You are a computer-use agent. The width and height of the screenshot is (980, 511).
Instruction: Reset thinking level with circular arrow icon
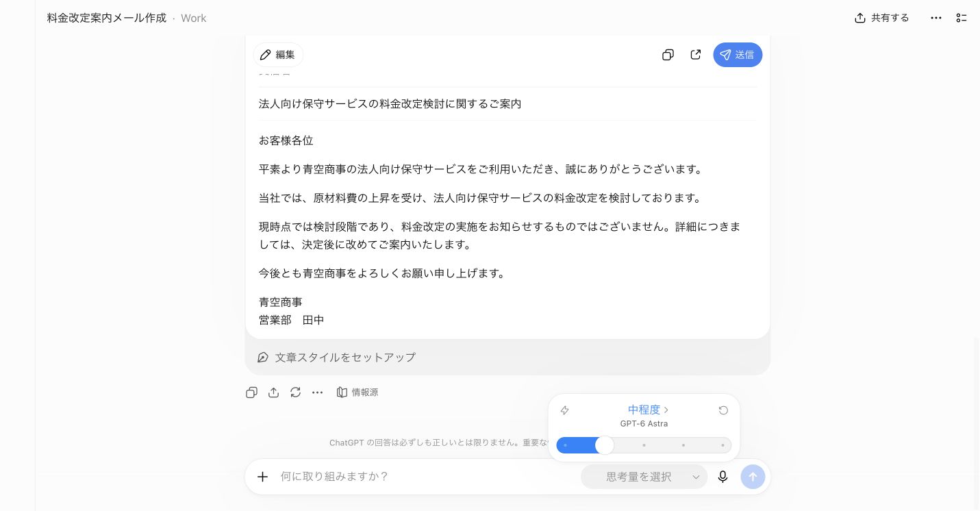(723, 410)
